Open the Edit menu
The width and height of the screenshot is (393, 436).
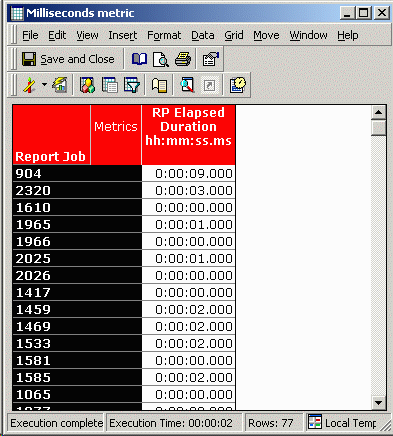click(57, 35)
